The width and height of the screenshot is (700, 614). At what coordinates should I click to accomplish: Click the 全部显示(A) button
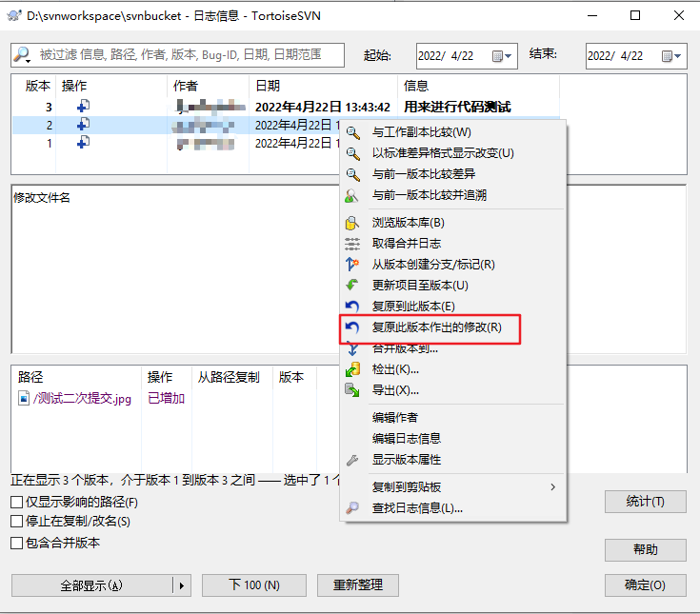[92, 585]
